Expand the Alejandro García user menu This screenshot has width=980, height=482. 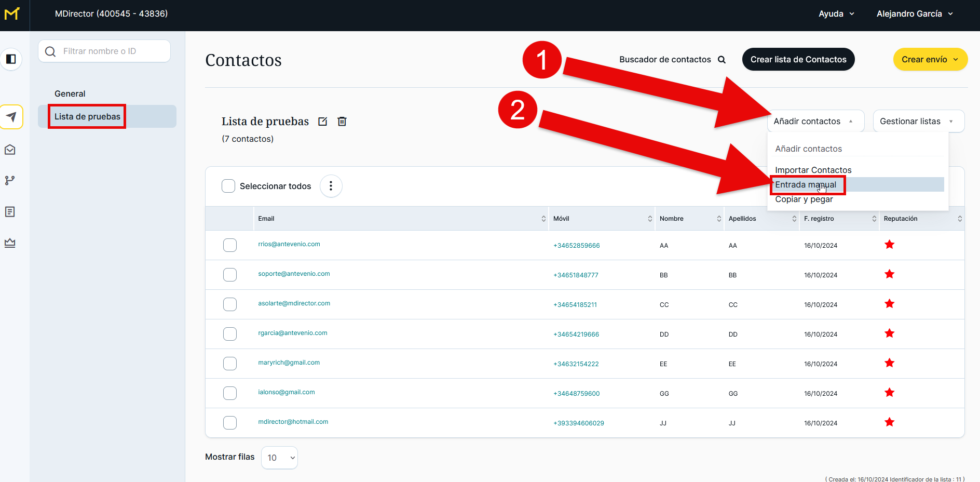(915, 14)
